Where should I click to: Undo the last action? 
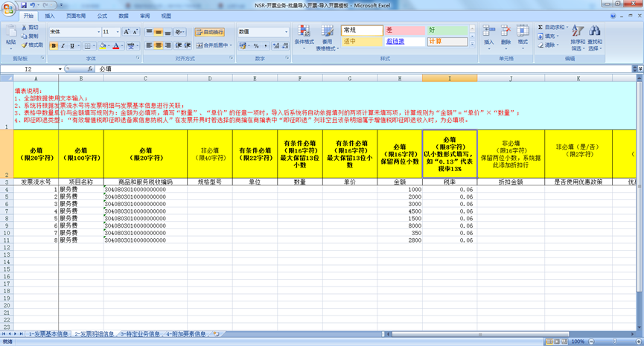point(33,5)
